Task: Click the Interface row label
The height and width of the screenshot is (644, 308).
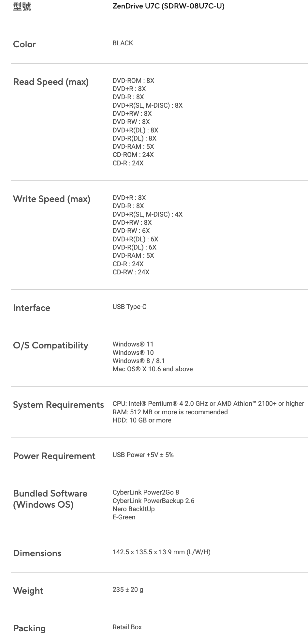Action: pyautogui.click(x=32, y=308)
